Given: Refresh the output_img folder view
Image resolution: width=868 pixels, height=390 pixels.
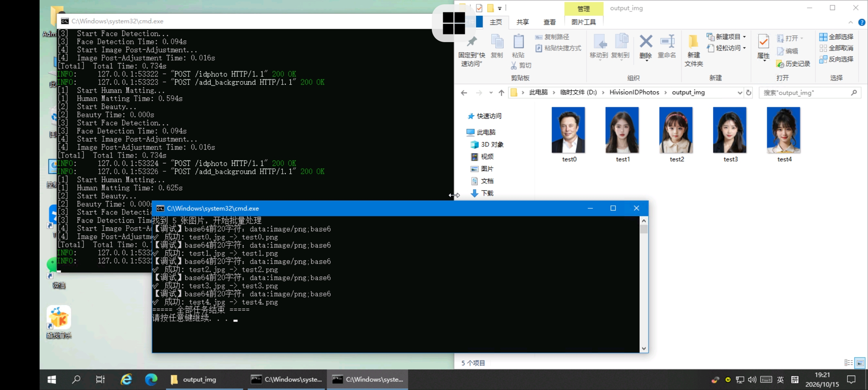Looking at the screenshot, I should [x=749, y=92].
